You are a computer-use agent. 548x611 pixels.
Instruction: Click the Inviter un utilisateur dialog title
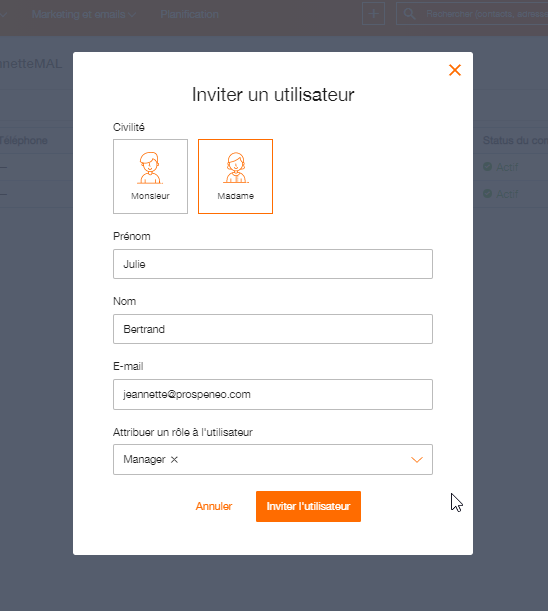tap(273, 95)
